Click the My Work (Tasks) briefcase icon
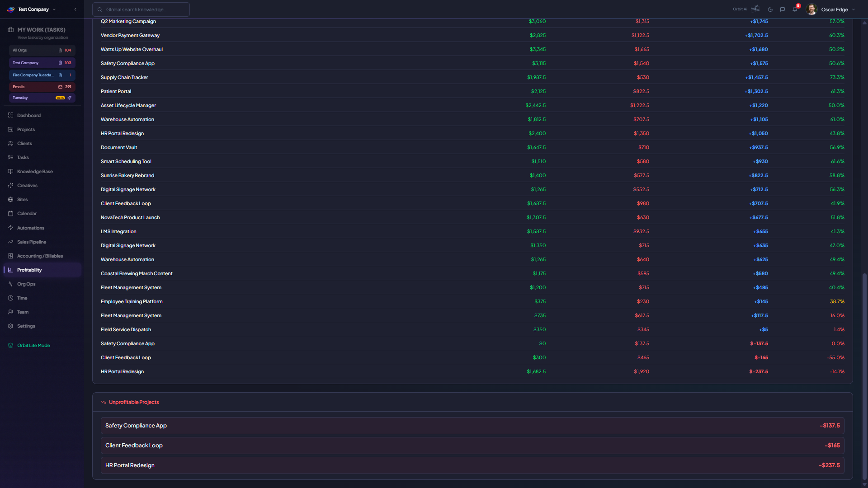The image size is (868, 488). [11, 30]
